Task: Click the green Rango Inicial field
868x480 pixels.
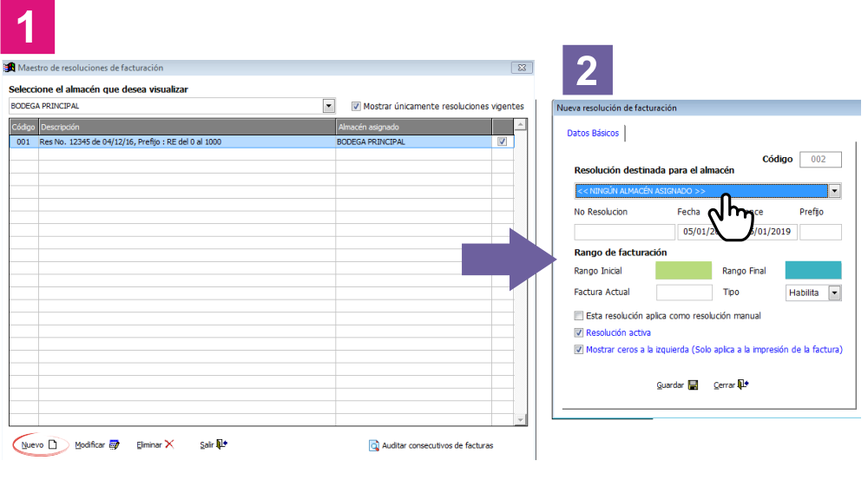Action: click(684, 270)
